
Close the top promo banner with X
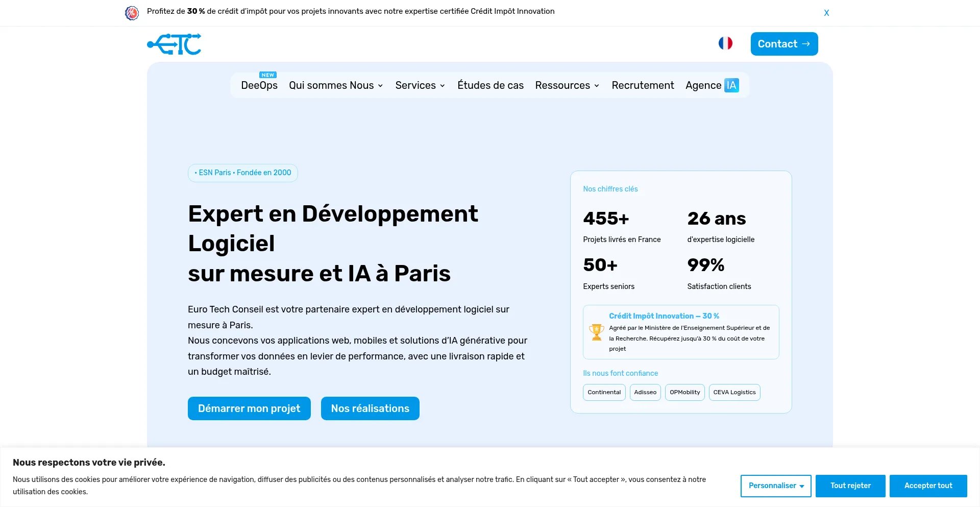point(826,13)
